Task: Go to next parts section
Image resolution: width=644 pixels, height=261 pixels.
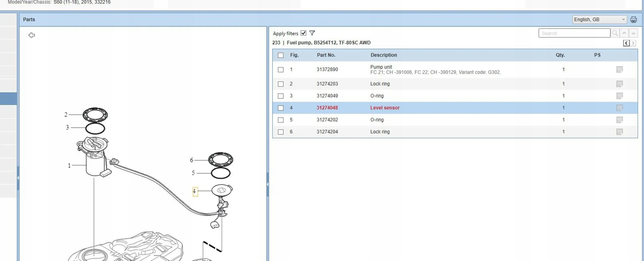Action: tap(633, 43)
